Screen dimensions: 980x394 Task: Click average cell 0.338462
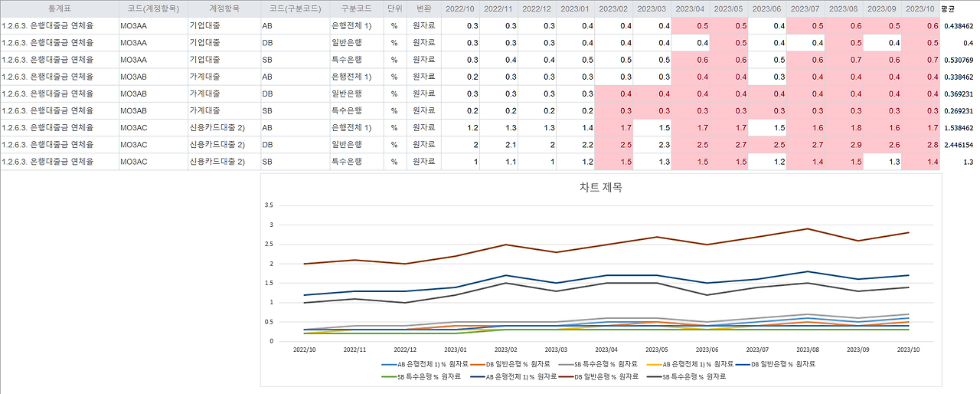pyautogui.click(x=959, y=77)
